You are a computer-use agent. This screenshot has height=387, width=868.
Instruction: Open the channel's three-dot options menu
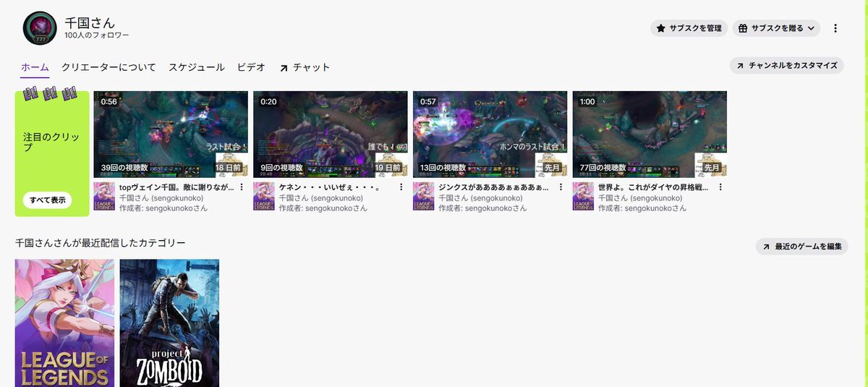tap(835, 28)
